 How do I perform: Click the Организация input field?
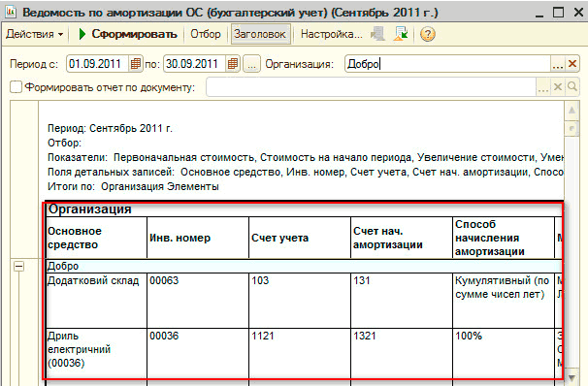[x=447, y=64]
